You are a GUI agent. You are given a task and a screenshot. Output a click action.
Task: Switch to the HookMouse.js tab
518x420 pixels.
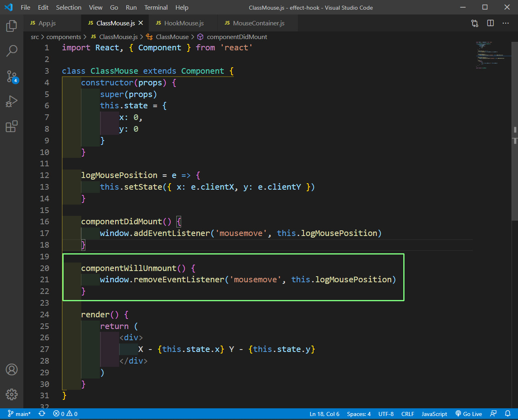click(x=183, y=23)
